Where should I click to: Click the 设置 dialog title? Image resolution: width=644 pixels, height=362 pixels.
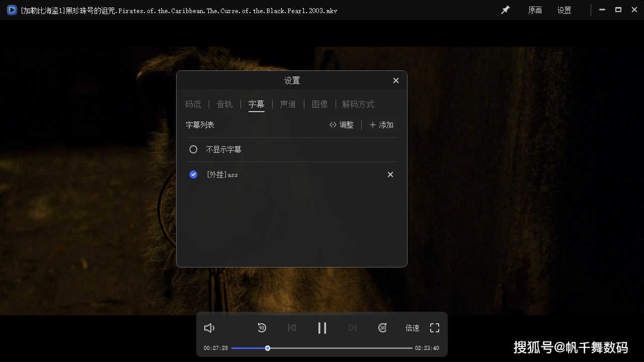(292, 80)
